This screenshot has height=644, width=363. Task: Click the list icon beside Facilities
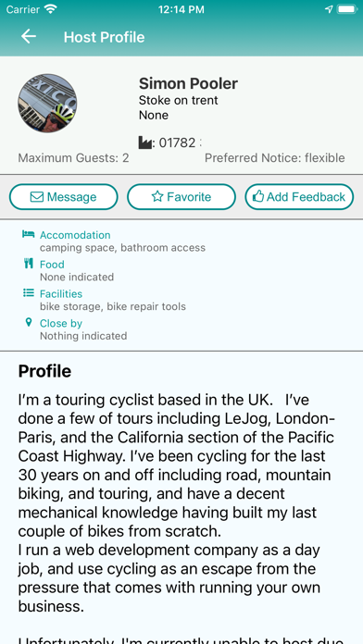click(29, 292)
